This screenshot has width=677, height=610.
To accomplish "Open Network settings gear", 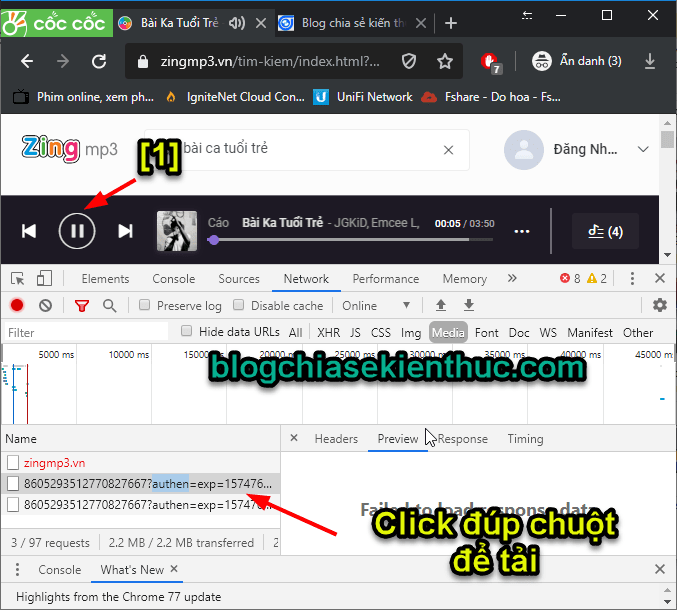I will click(x=660, y=305).
